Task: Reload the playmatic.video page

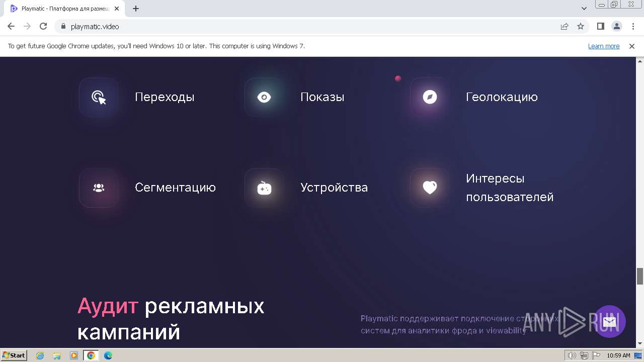Action: tap(43, 26)
